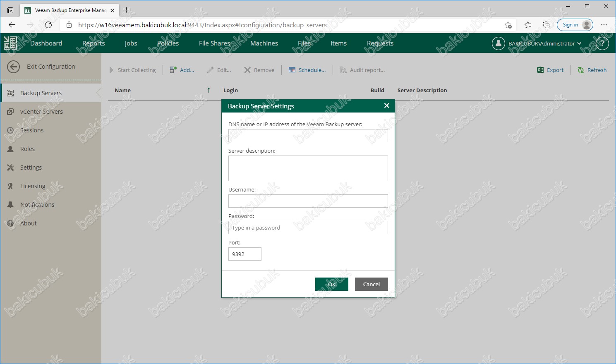The height and width of the screenshot is (364, 616).
Task: Open browser favorites star icon
Action: pyautogui.click(x=527, y=25)
